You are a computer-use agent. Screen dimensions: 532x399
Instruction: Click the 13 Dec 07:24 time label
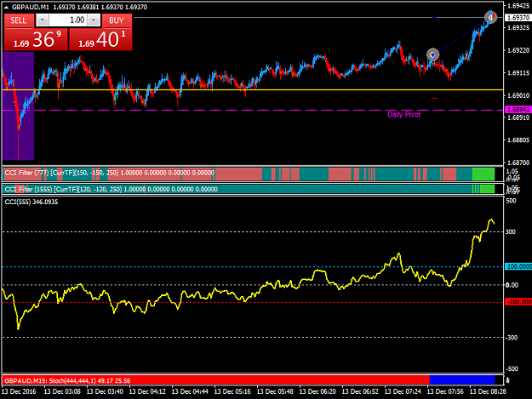coord(403,391)
